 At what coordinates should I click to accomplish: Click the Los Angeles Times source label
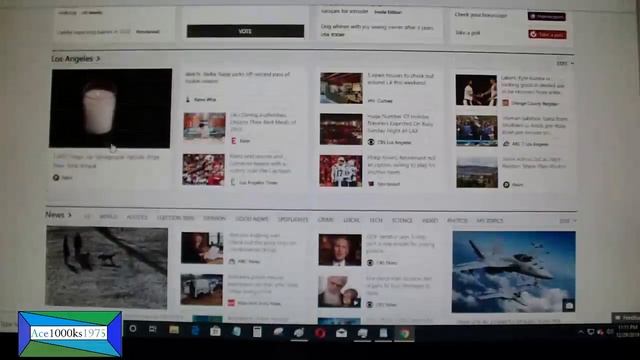click(258, 183)
